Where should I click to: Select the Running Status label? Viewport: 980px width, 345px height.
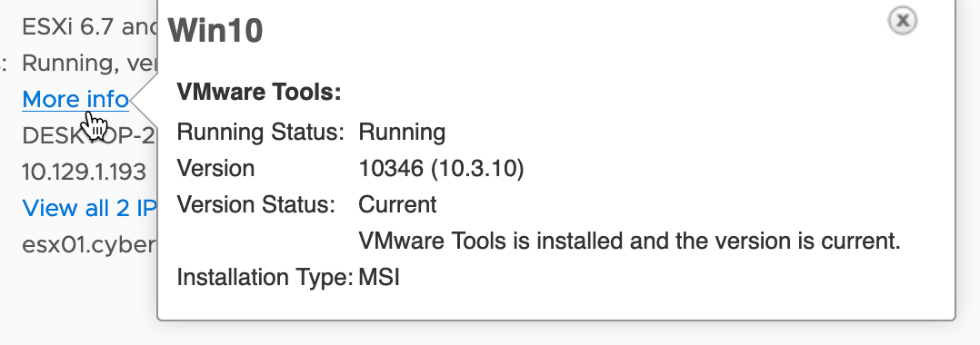pos(261,133)
